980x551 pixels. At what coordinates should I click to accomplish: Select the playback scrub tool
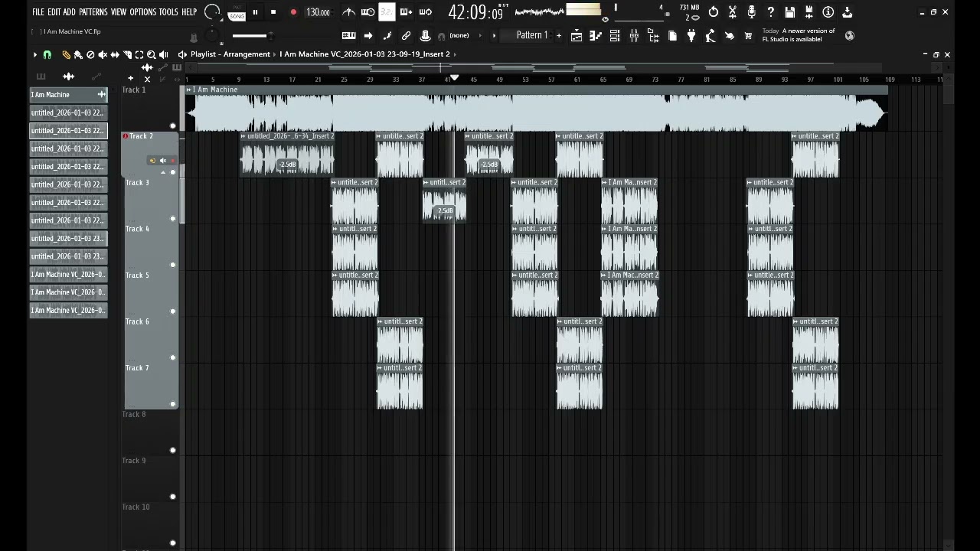pyautogui.click(x=164, y=54)
